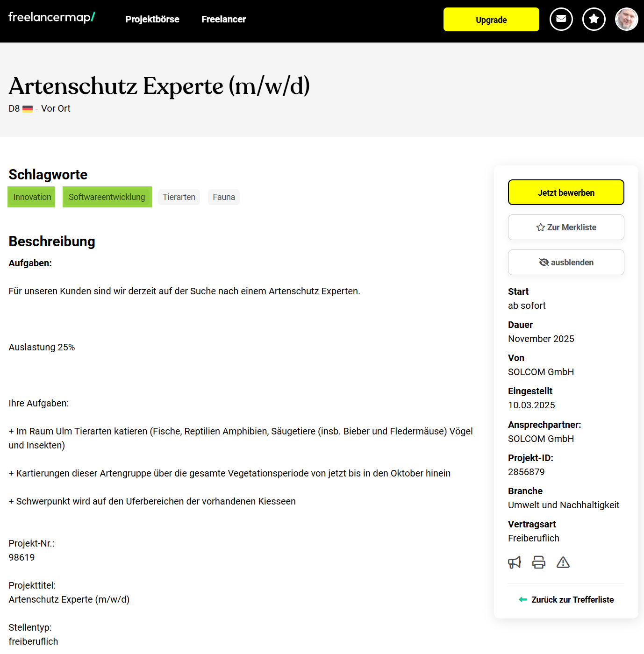This screenshot has width=644, height=654.
Task: Open the Projektbörse menu
Action: point(152,19)
